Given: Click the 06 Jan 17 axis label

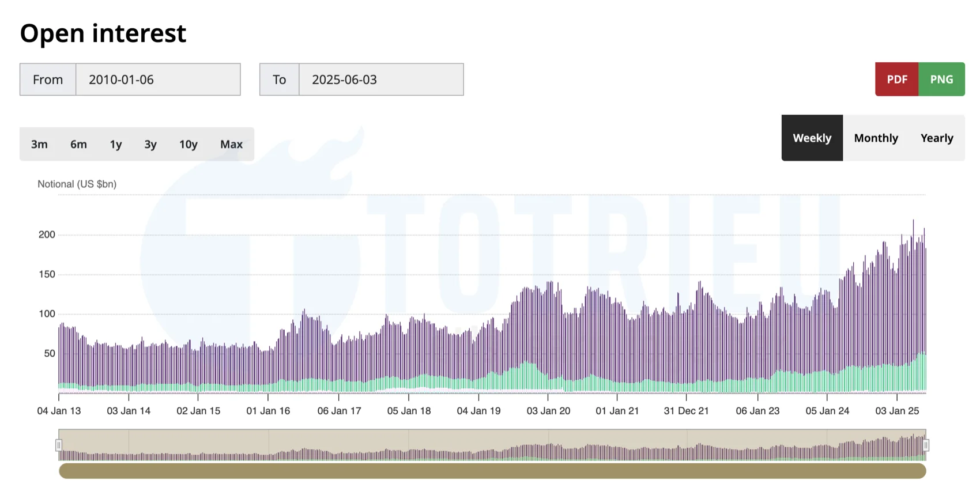Looking at the screenshot, I should (339, 411).
